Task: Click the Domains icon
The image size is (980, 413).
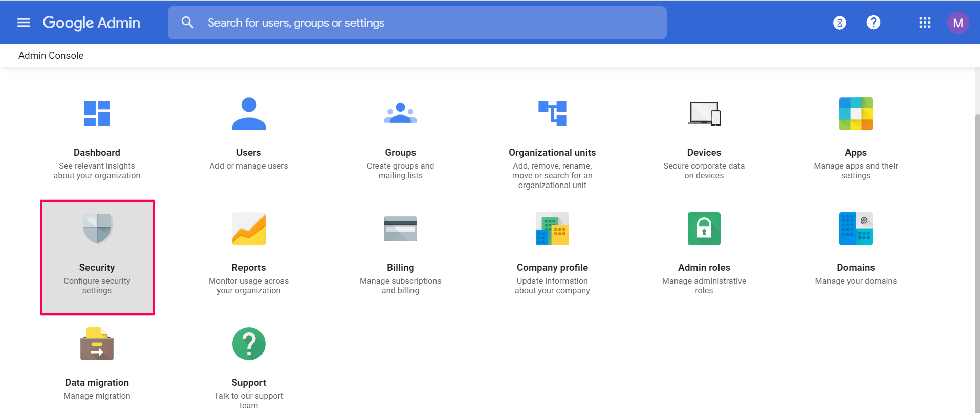Action: click(856, 228)
